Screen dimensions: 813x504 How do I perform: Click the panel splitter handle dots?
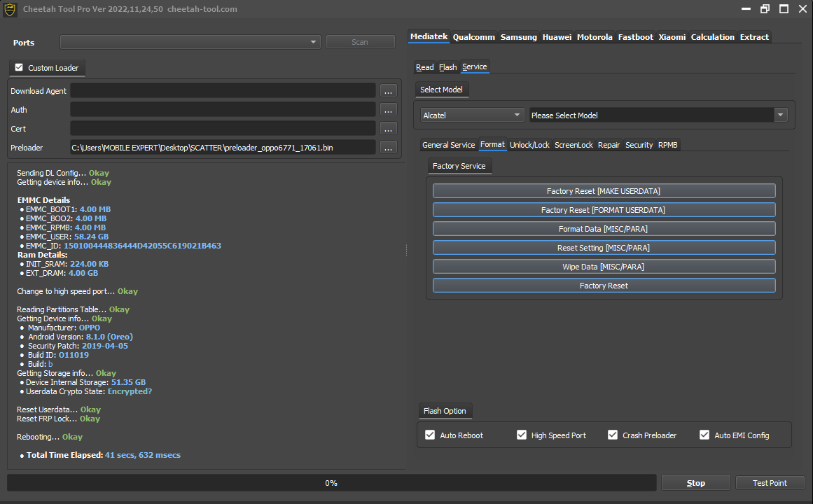[406, 251]
